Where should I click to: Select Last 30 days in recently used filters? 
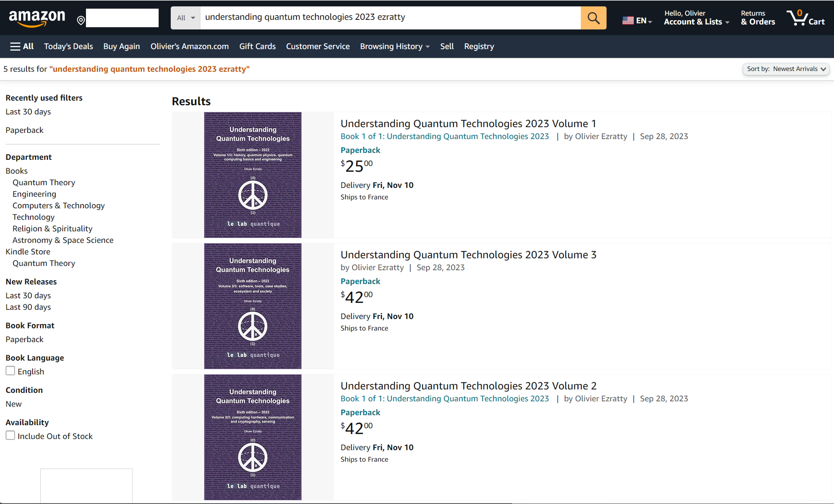click(x=28, y=112)
